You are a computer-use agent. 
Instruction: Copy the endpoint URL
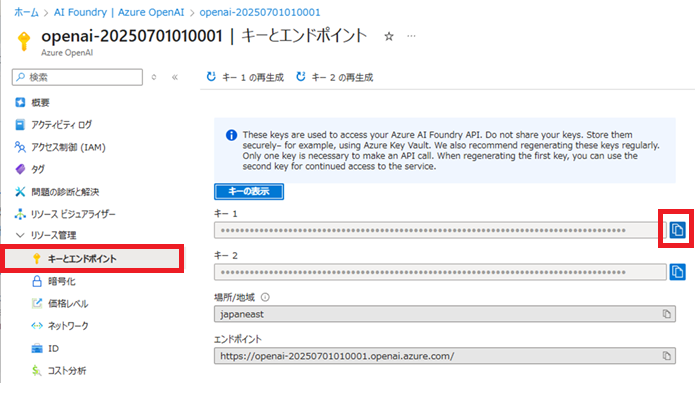(x=666, y=355)
